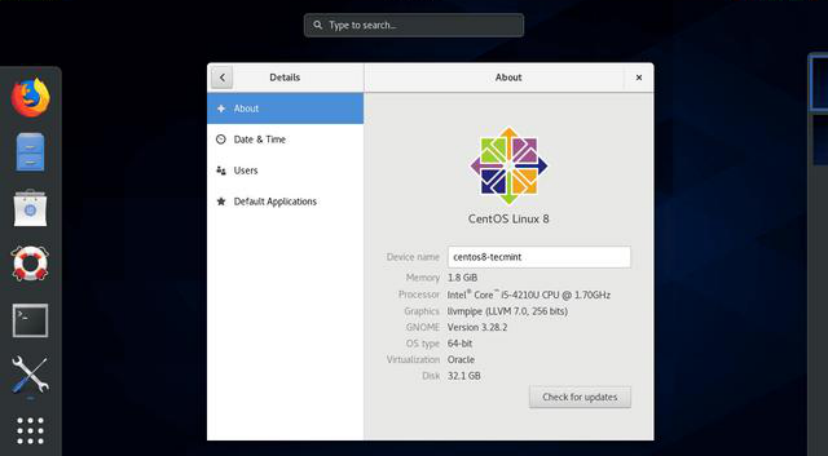Viewport: 828px width, 456px height.
Task: Click the plus icon beside About
Action: (x=221, y=108)
